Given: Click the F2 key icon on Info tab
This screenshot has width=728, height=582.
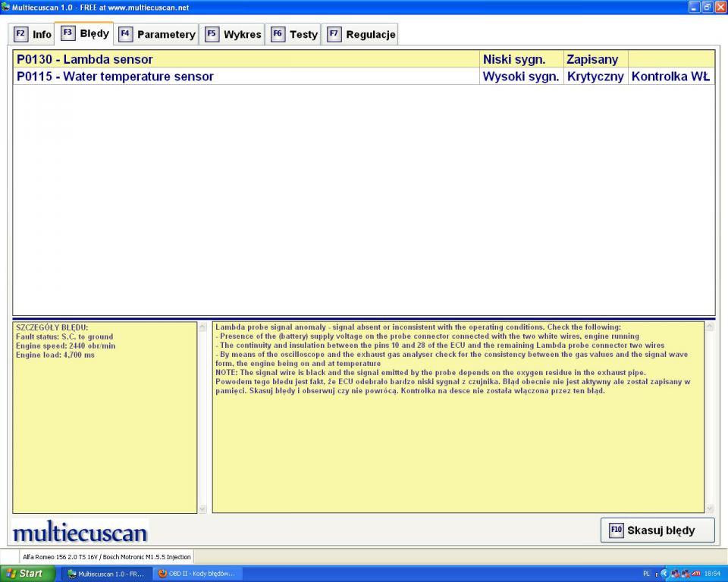Looking at the screenshot, I should tap(20, 34).
